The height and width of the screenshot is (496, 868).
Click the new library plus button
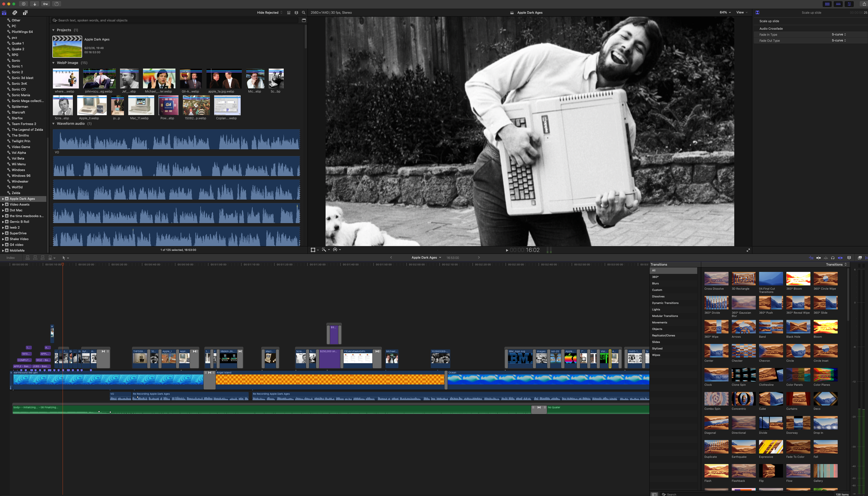(24, 4)
